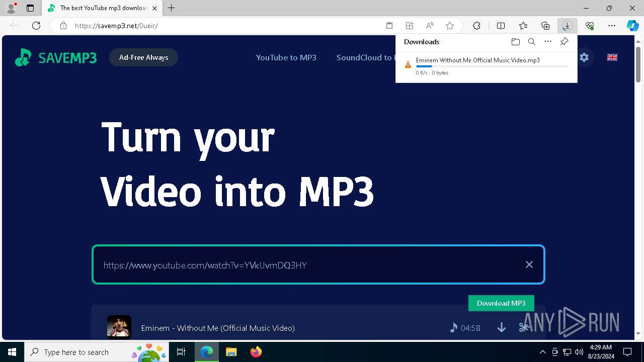Click the SAVEMP3 logo
Viewport: 644px width, 362px height.
(56, 57)
